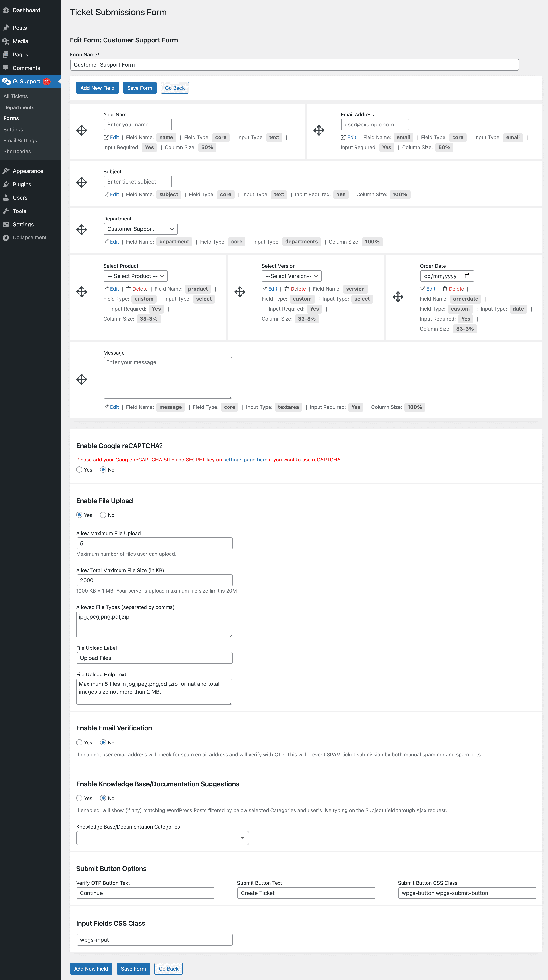Select No for Knowledge Base Suggestions
This screenshot has height=980, width=548.
point(103,798)
